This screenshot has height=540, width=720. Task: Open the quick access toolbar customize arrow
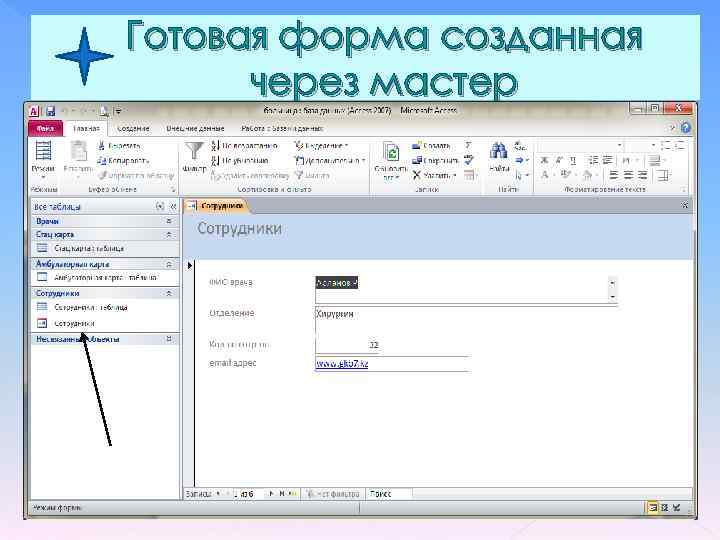(x=118, y=111)
